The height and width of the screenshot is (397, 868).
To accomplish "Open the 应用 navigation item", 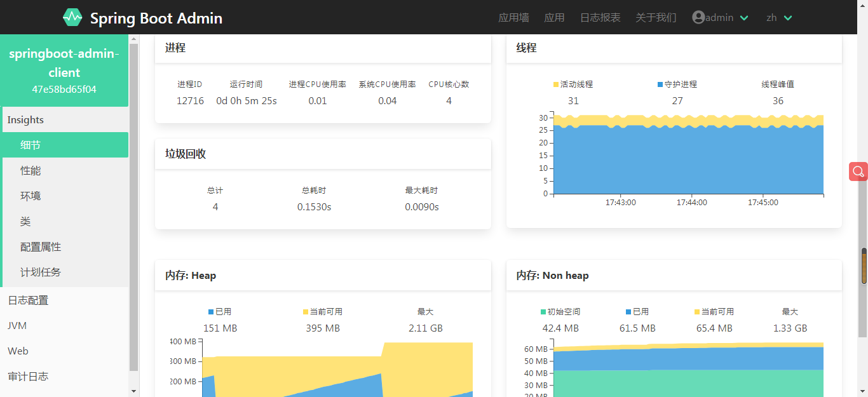I will (554, 17).
